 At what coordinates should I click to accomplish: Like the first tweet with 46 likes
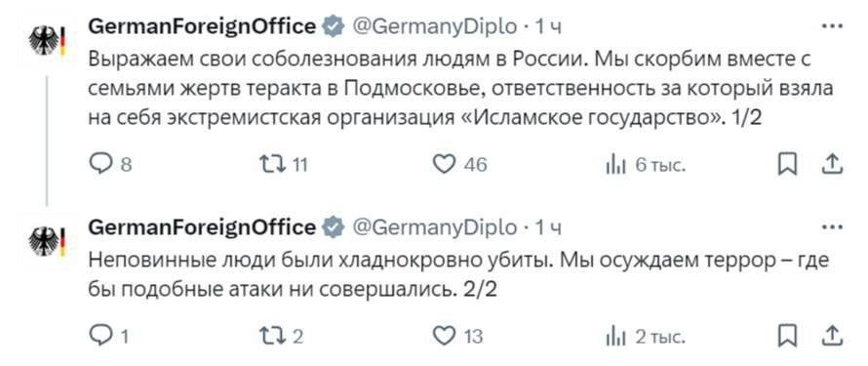tap(460, 164)
